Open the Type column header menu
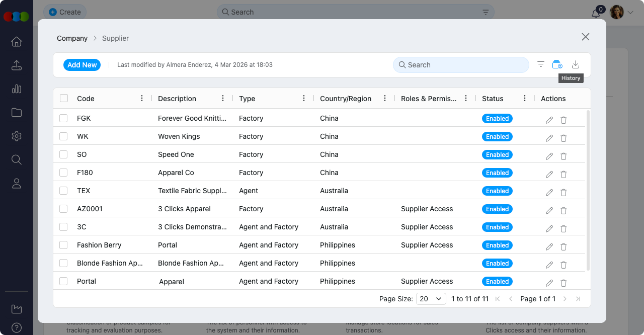Image resolution: width=644 pixels, height=335 pixels. click(304, 98)
